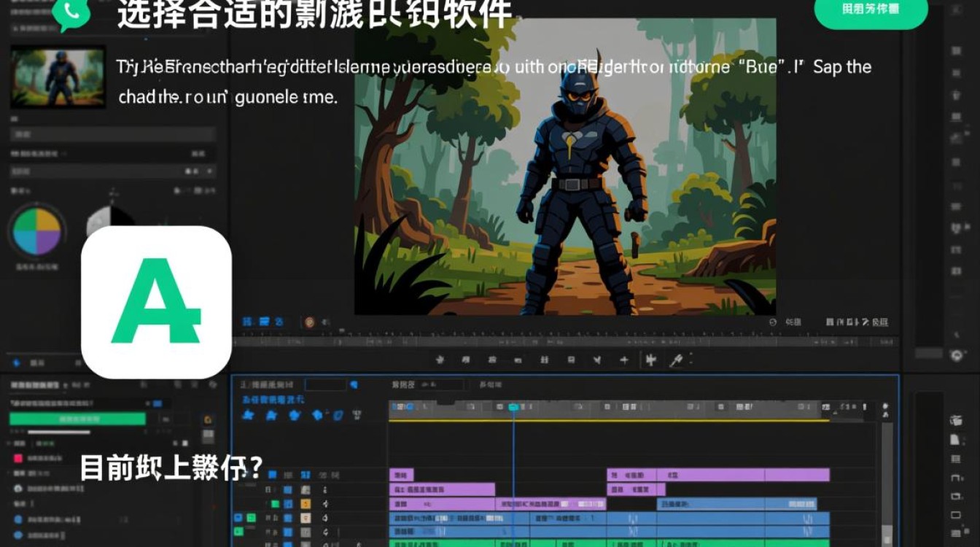Click the list lines icon in right sidebar
Screen dimensions: 980x547
point(956,459)
